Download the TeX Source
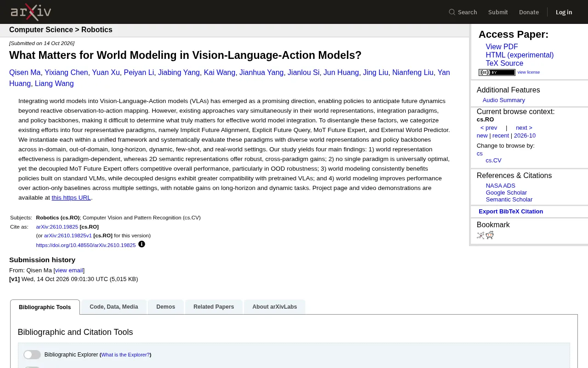The image size is (588, 368). pyautogui.click(x=504, y=63)
